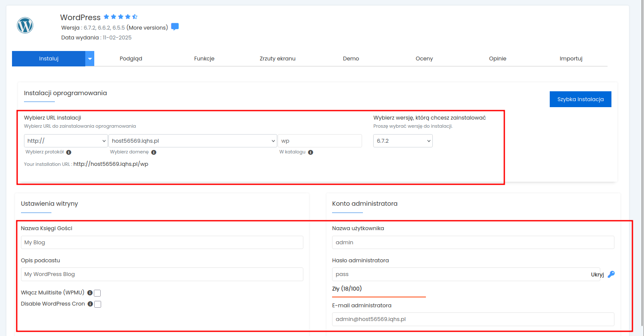
Task: Generate a password using the key icon
Action: [x=611, y=274]
